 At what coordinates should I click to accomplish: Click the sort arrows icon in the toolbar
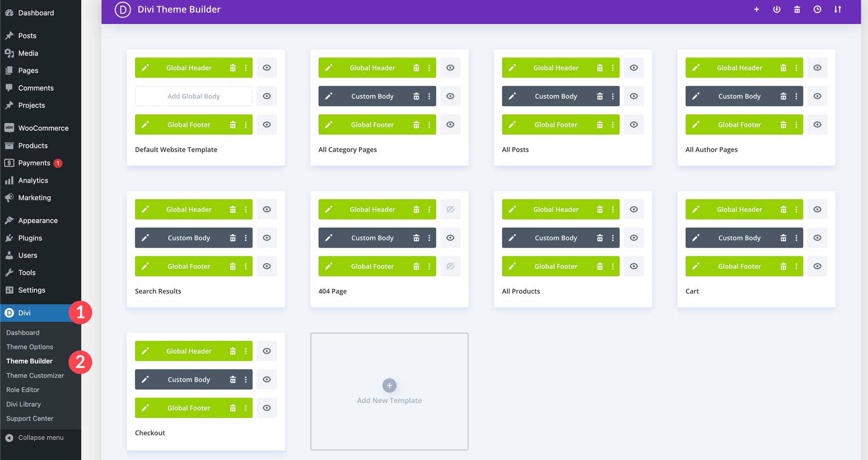837,9
